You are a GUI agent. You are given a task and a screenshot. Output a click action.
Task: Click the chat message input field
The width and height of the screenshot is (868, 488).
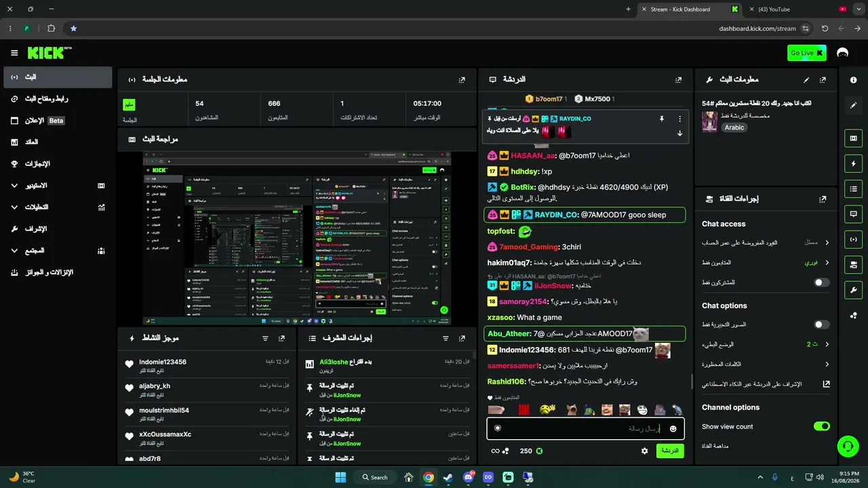pyautogui.click(x=585, y=428)
